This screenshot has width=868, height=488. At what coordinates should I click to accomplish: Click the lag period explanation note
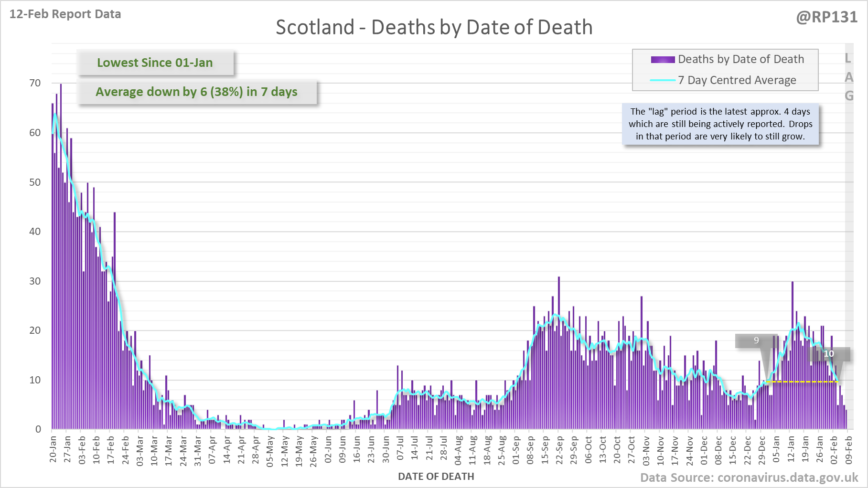pyautogui.click(x=720, y=124)
